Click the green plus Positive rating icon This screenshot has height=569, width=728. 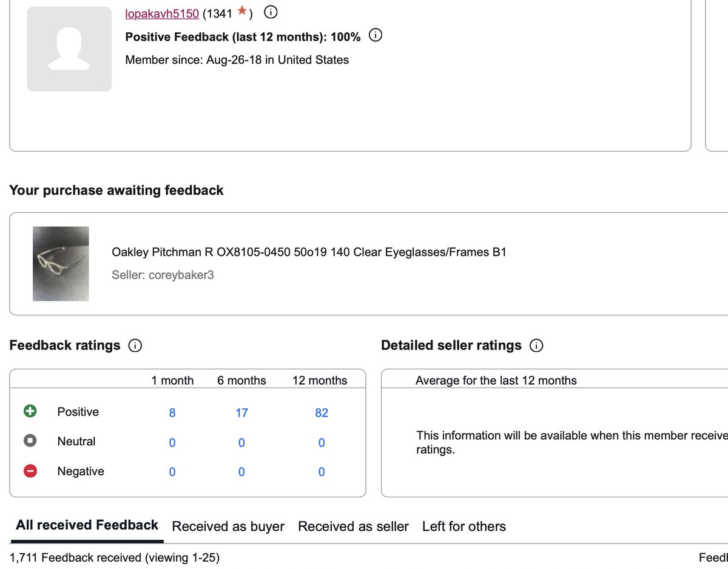click(x=30, y=411)
